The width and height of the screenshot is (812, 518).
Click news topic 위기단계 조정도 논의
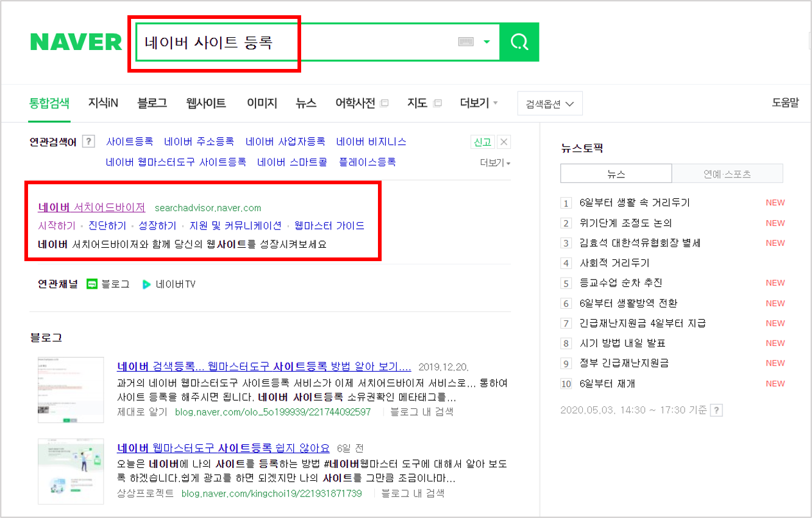(625, 223)
